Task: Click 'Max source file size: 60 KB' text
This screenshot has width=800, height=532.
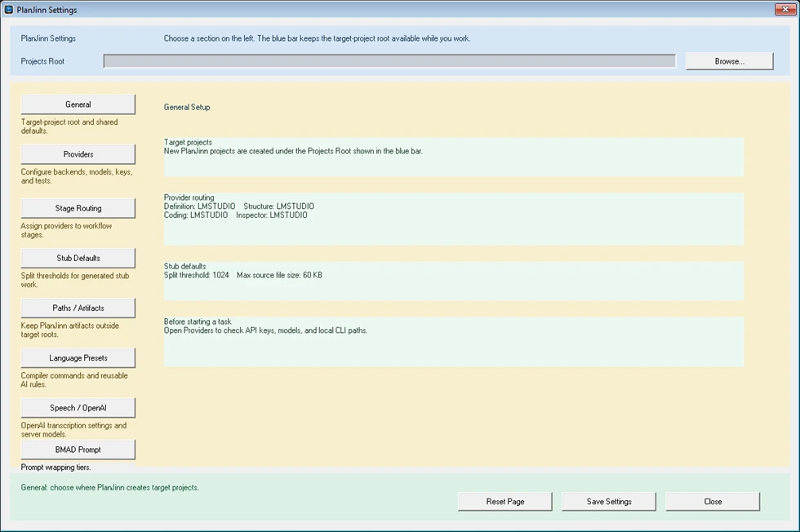Action: point(279,275)
